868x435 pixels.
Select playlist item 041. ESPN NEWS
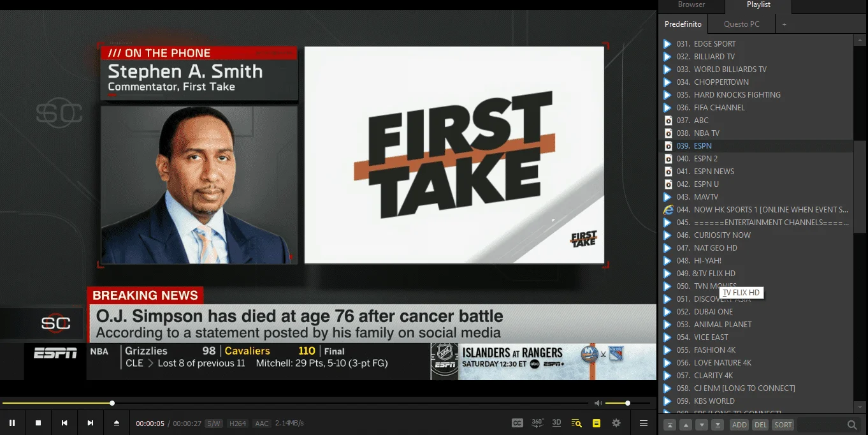(x=756, y=172)
